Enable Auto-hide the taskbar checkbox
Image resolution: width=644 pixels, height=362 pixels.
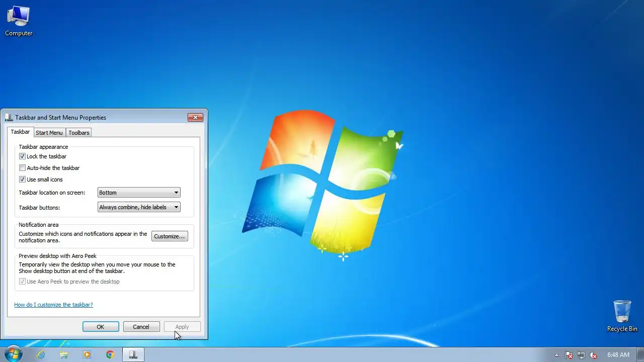(x=22, y=168)
